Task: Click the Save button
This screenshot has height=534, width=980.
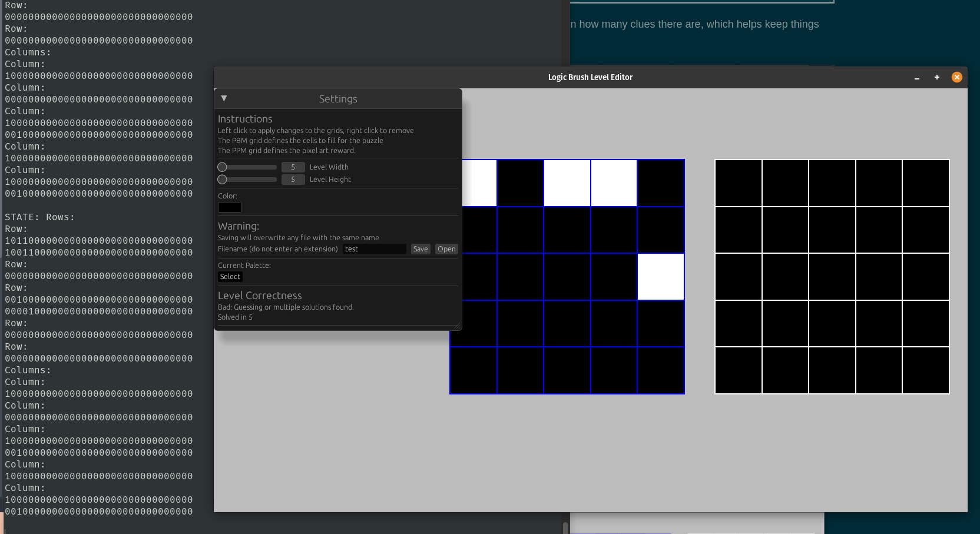Action: tap(421, 249)
